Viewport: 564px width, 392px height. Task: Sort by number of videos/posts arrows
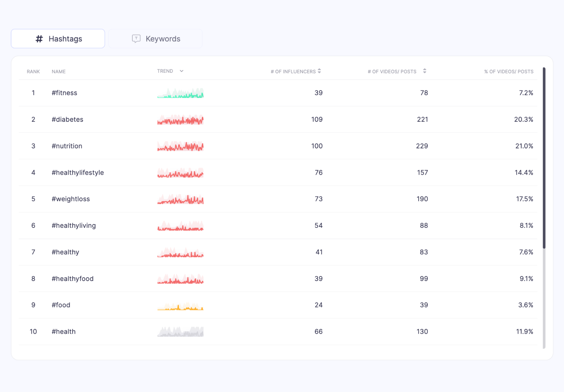(425, 71)
